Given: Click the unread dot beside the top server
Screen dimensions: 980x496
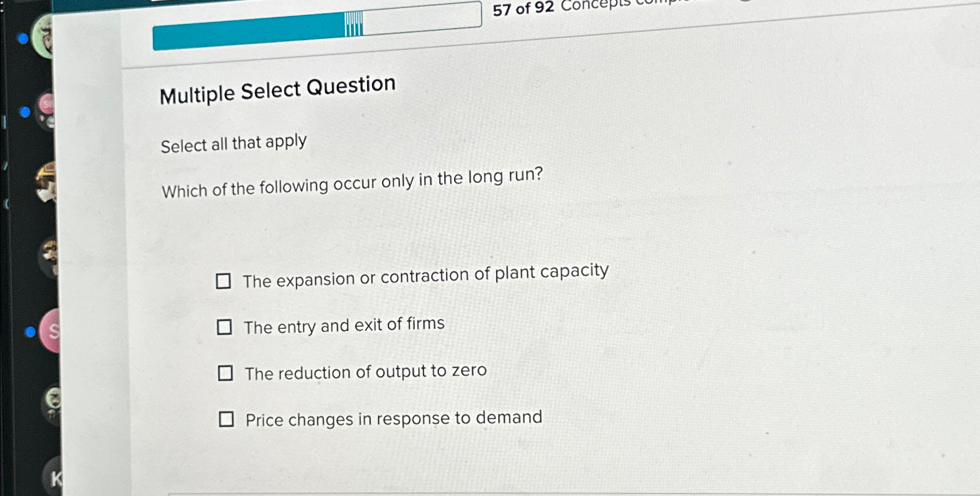Looking at the screenshot, I should click(23, 37).
